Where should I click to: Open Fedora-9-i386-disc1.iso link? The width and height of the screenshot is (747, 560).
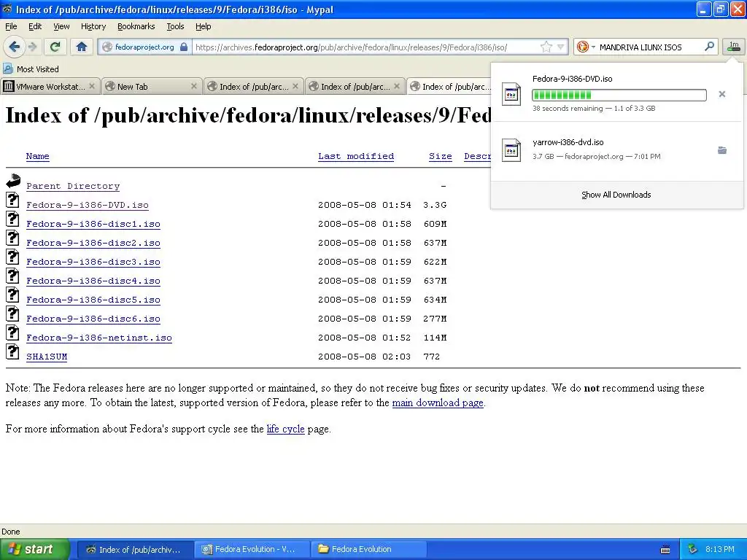pyautogui.click(x=93, y=224)
